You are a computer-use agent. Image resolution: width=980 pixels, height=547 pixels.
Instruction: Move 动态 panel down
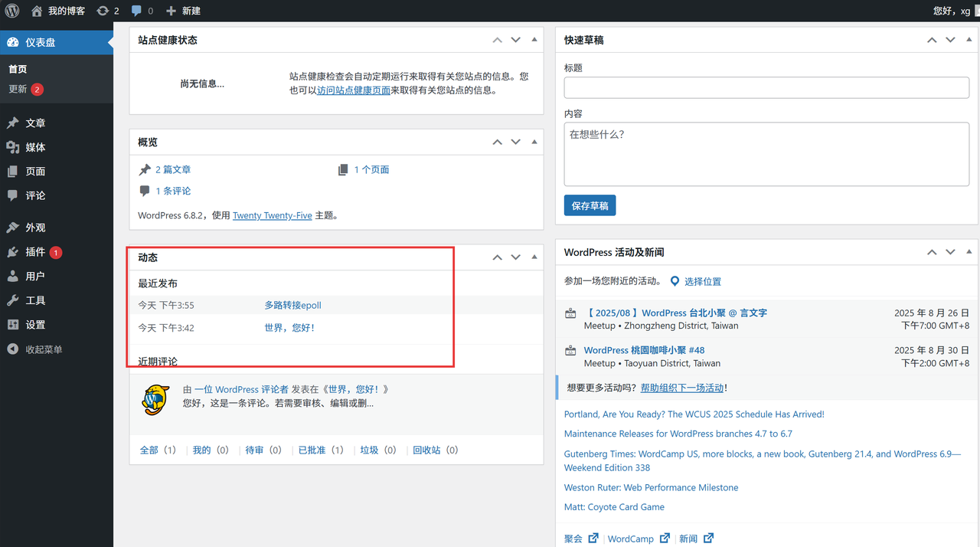(516, 257)
